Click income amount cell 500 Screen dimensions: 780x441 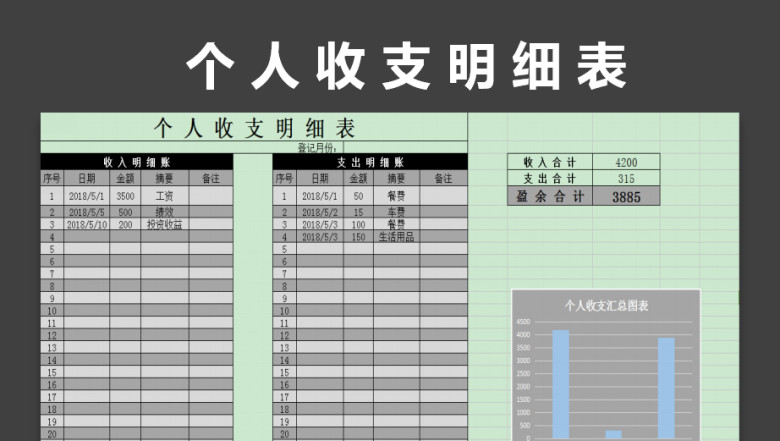tap(125, 212)
